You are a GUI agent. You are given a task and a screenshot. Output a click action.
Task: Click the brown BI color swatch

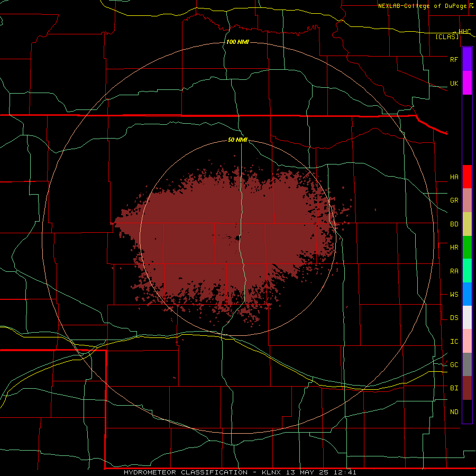467,388
